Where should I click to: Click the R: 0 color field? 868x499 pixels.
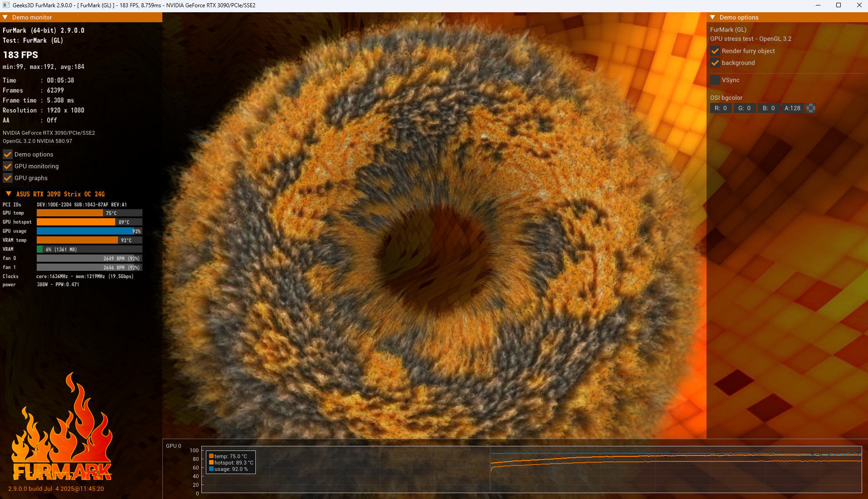click(721, 108)
